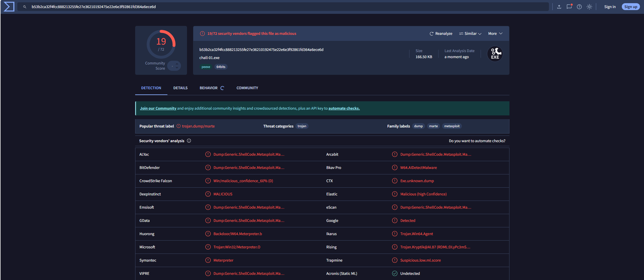
Task: Click the upload file icon
Action: pyautogui.click(x=559, y=7)
